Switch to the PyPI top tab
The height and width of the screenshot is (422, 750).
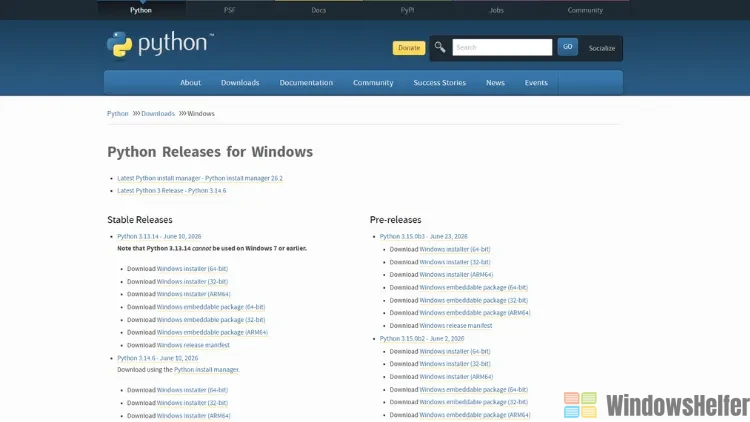click(408, 10)
